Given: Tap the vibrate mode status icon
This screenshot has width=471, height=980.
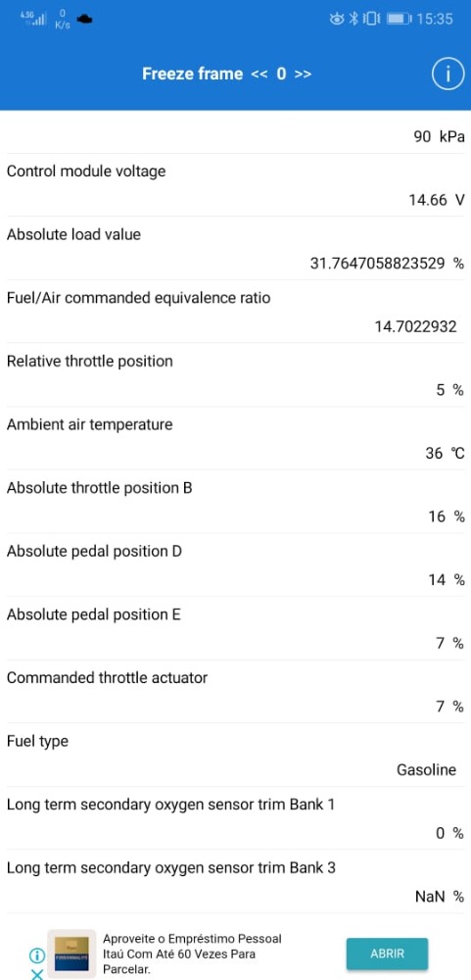Looking at the screenshot, I should point(371,19).
